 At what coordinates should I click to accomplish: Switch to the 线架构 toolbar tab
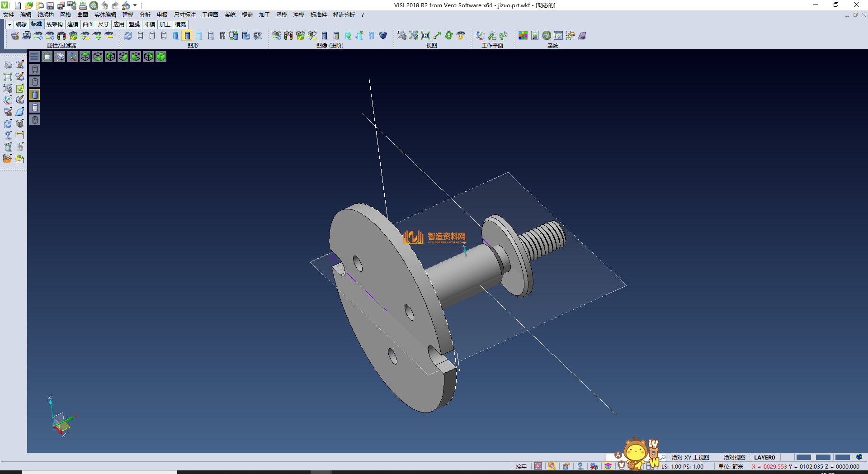tap(54, 24)
